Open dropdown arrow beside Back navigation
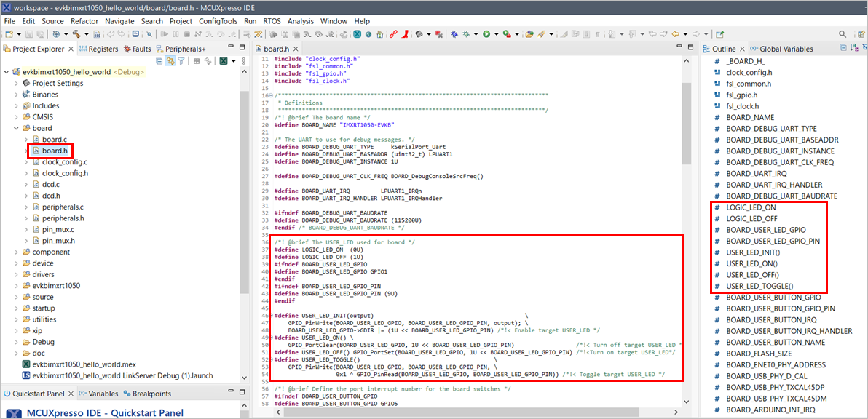 [685, 33]
